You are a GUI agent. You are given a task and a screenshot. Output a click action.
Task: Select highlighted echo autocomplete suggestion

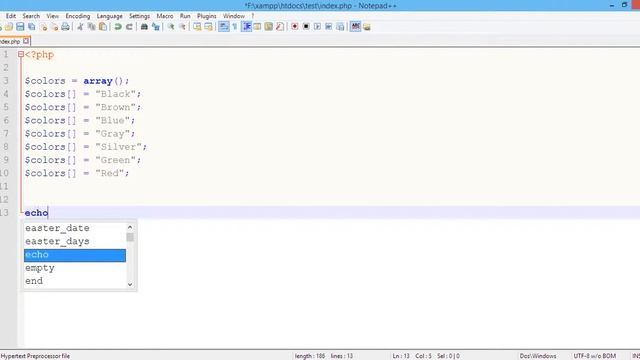pos(75,255)
